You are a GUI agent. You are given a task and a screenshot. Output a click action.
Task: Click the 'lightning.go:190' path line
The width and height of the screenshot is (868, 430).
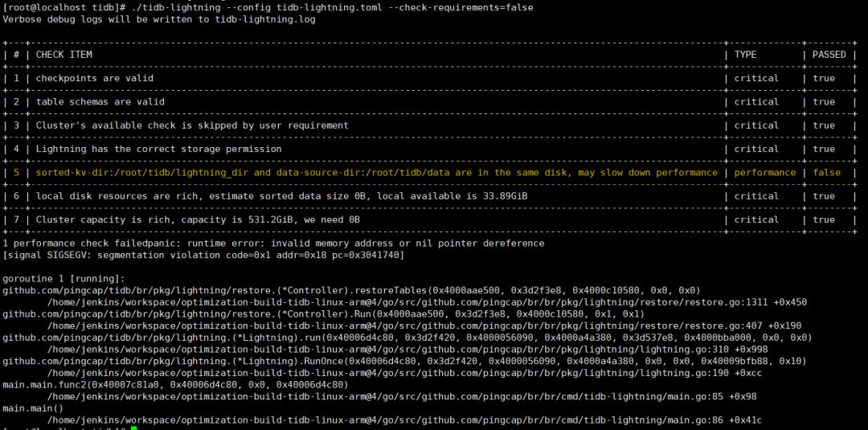[x=404, y=374]
